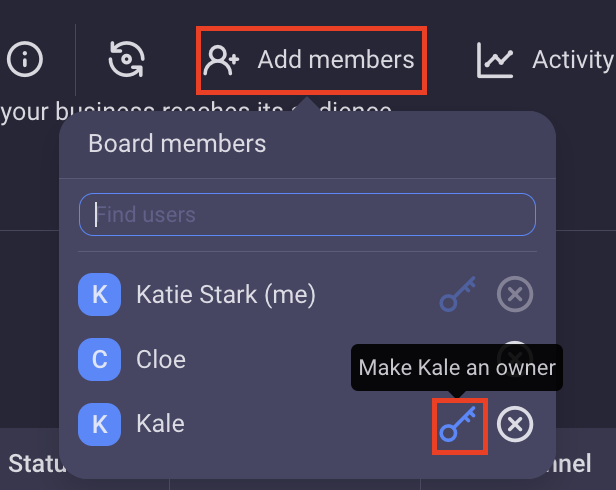Open the Activity log
The height and width of the screenshot is (490, 616).
pyautogui.click(x=572, y=60)
